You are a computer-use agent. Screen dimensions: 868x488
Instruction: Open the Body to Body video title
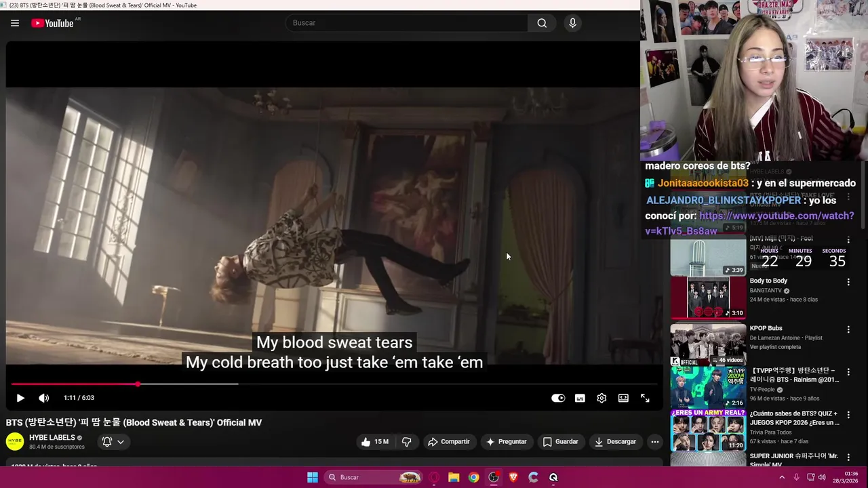(768, 281)
